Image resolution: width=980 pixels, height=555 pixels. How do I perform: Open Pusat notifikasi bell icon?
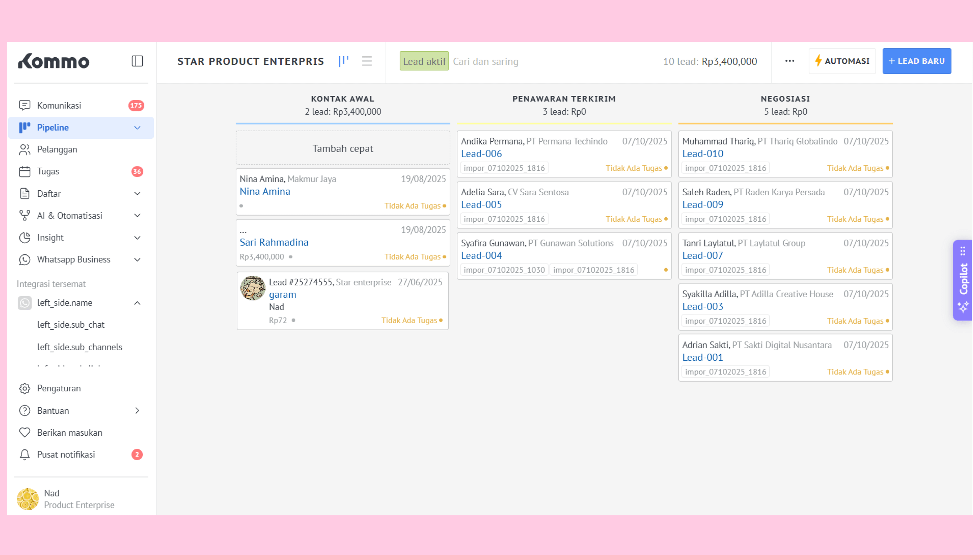click(x=25, y=454)
